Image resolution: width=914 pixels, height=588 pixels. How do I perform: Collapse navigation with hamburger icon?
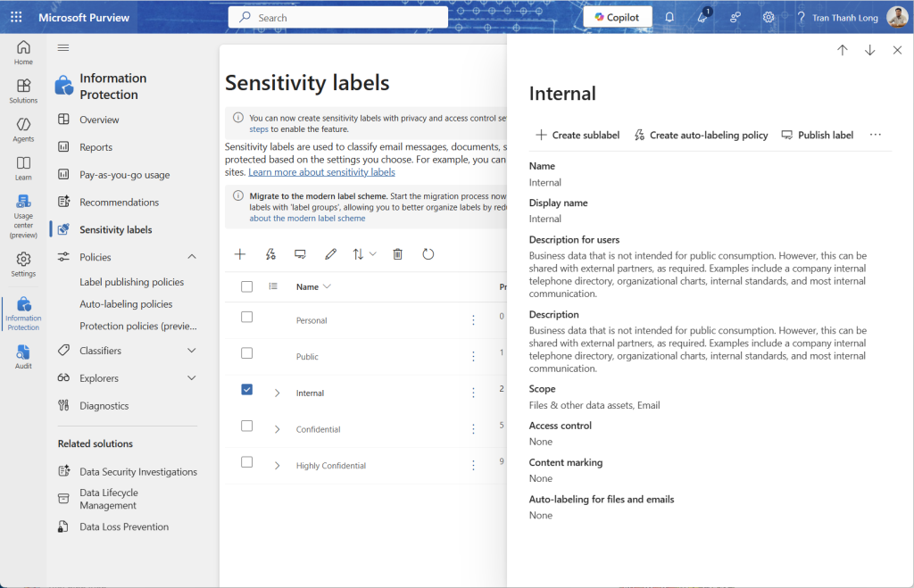pyautogui.click(x=63, y=47)
